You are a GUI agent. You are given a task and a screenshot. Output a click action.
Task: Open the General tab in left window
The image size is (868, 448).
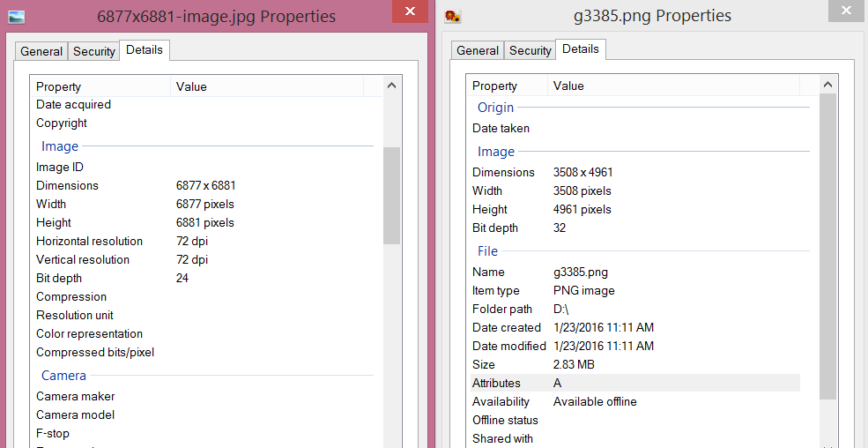[x=41, y=51]
